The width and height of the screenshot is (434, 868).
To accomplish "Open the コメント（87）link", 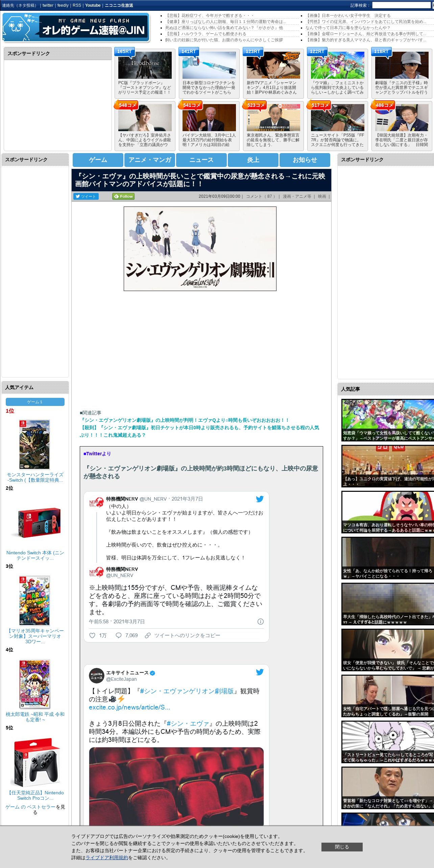I will pos(261,196).
